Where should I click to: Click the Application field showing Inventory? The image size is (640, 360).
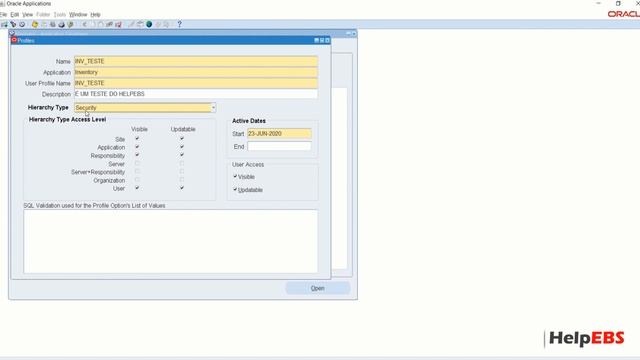(x=196, y=72)
